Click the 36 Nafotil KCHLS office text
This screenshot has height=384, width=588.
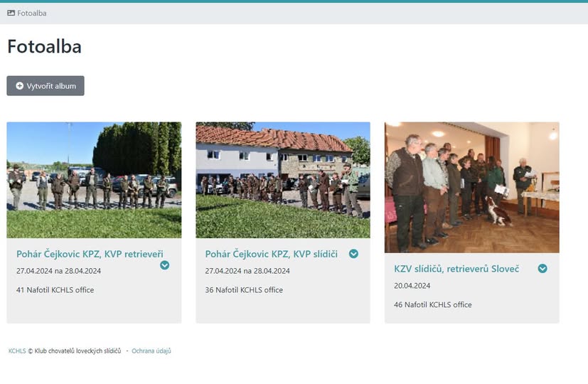pyautogui.click(x=244, y=290)
